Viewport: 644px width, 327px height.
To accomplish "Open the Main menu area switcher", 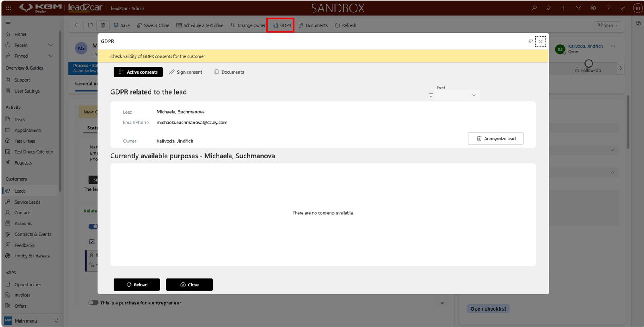I will 31,321.
